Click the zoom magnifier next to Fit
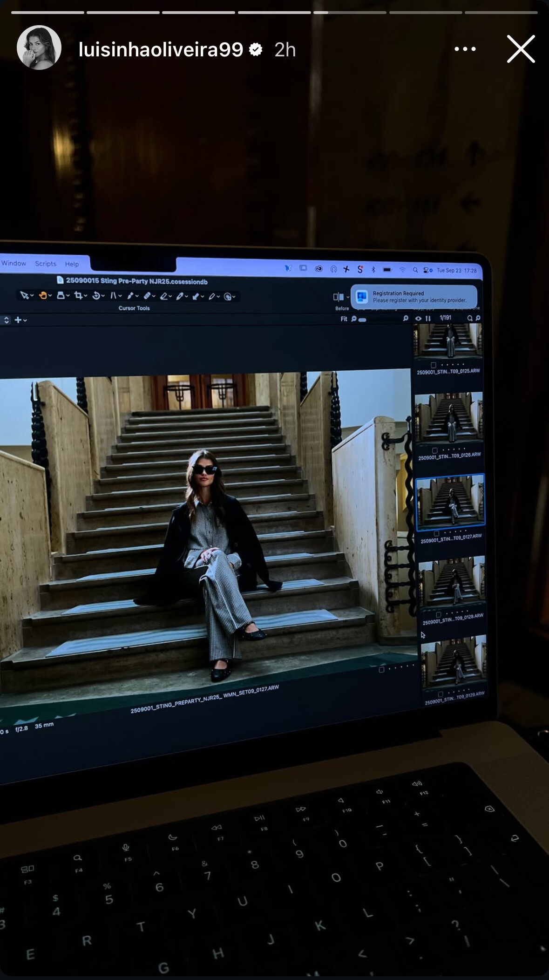This screenshot has width=549, height=980. (354, 319)
